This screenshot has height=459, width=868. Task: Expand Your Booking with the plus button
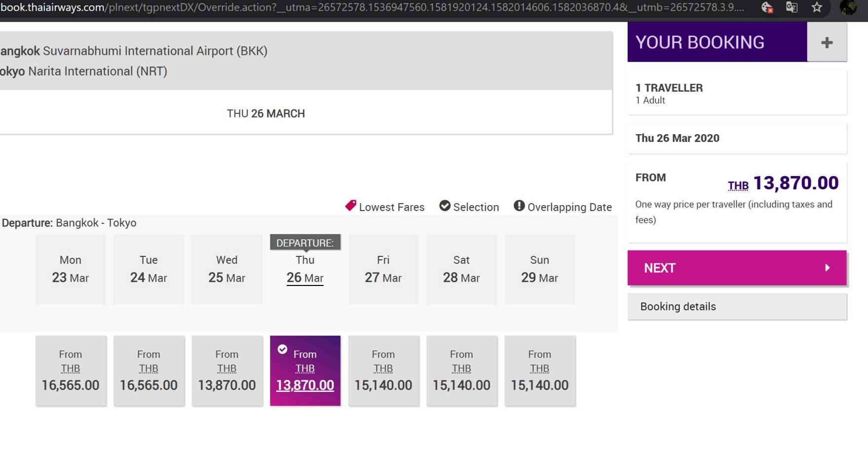(827, 42)
